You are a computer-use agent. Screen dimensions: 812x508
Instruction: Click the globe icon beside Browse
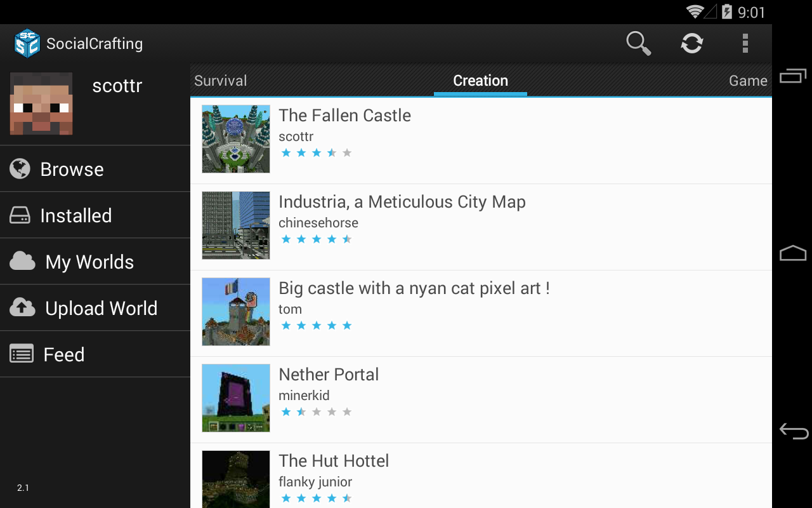pyautogui.click(x=20, y=169)
